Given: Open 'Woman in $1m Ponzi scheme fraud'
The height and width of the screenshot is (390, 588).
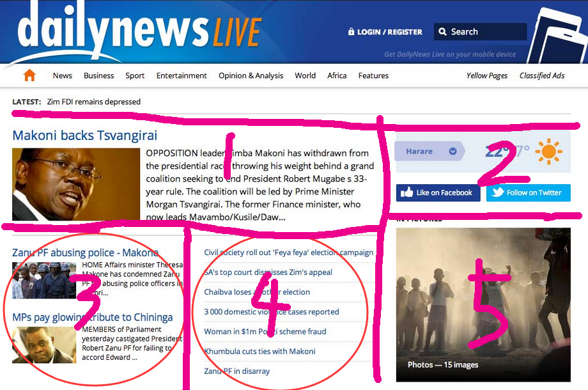Looking at the screenshot, I should (265, 331).
